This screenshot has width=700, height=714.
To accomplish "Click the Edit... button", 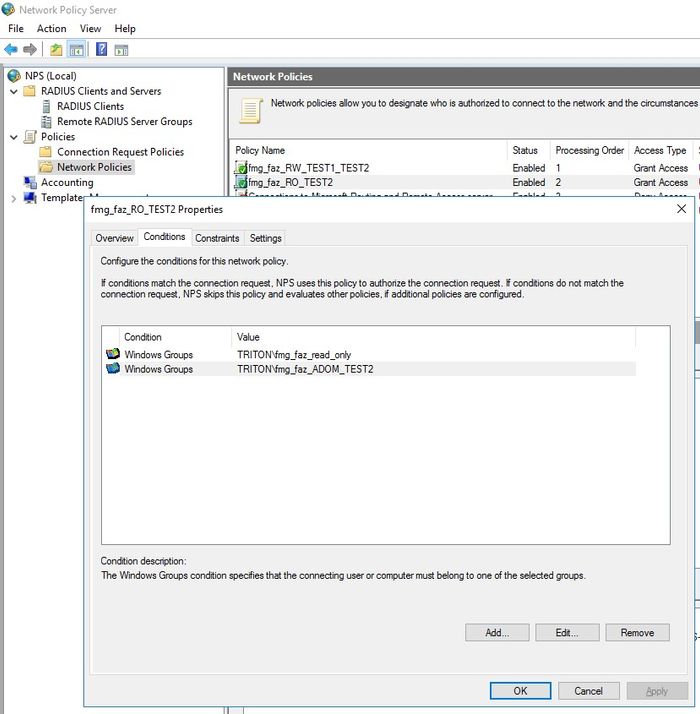I will [567, 632].
